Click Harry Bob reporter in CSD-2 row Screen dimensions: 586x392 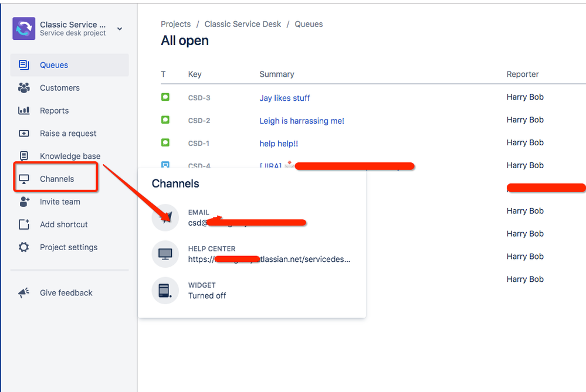525,120
